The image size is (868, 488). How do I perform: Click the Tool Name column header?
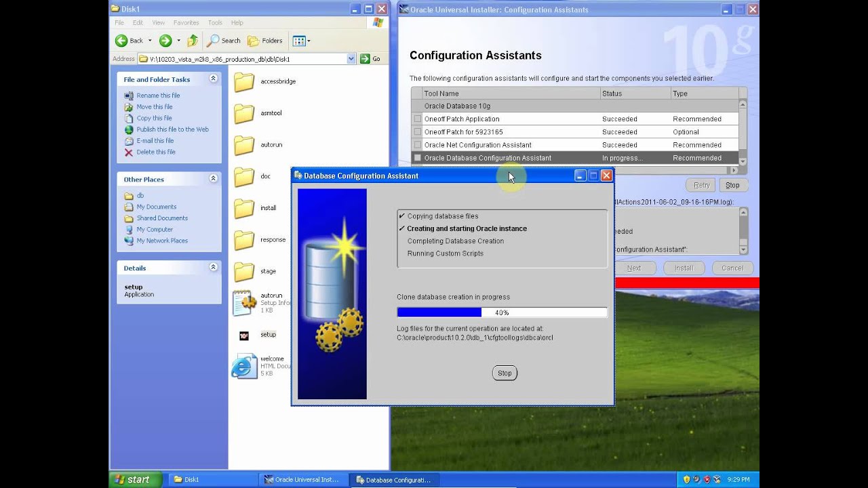[511, 94]
